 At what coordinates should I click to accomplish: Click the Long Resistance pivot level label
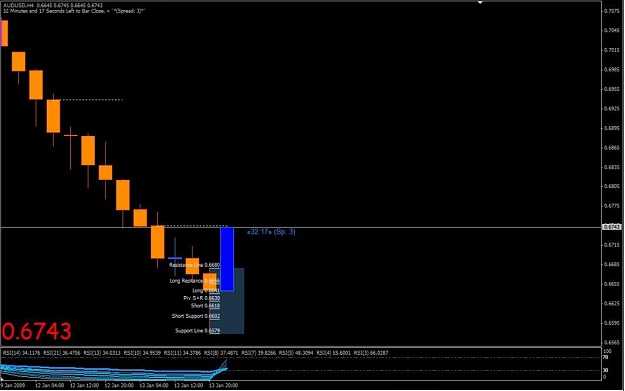tap(195, 281)
